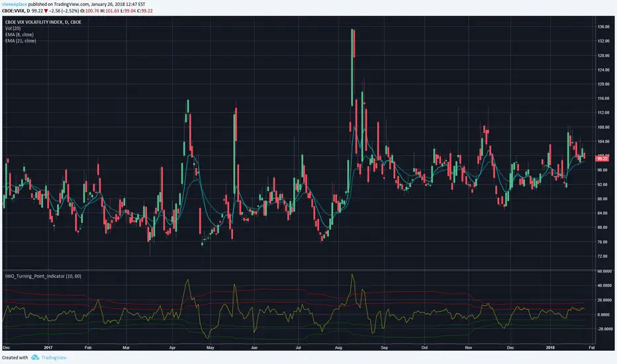The width and height of the screenshot is (617, 364).
Task: Click the C:99.22 close value
Action: tap(145, 11)
